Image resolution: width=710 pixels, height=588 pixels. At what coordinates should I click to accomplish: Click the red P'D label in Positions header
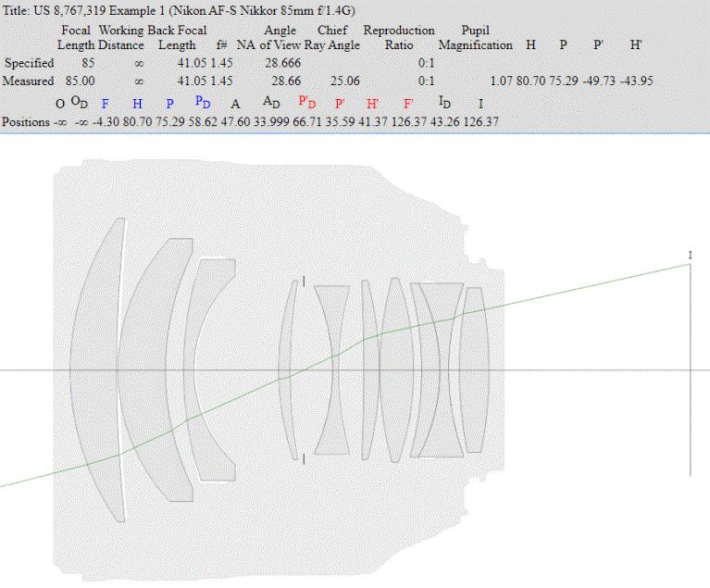[x=307, y=103]
